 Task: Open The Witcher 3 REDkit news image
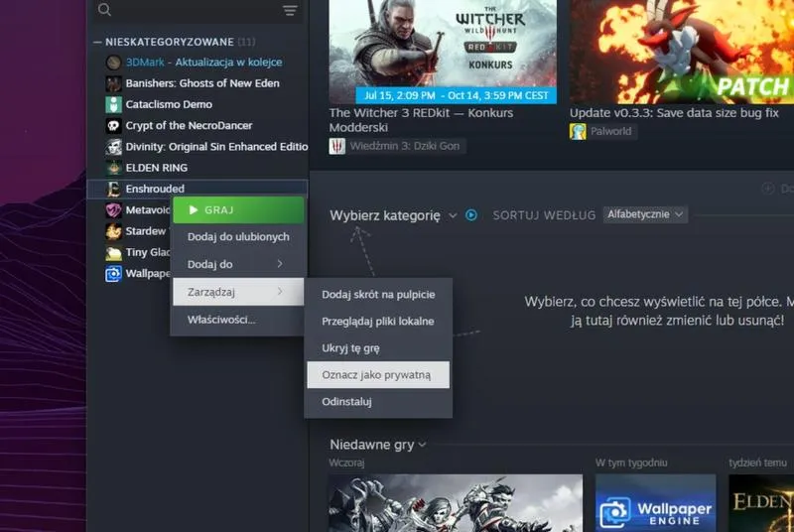443,52
